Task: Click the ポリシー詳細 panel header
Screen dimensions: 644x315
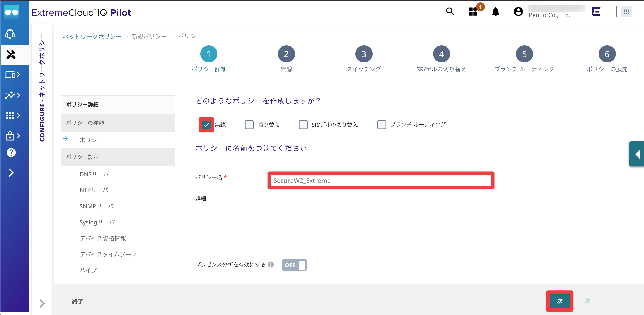Action: 118,105
